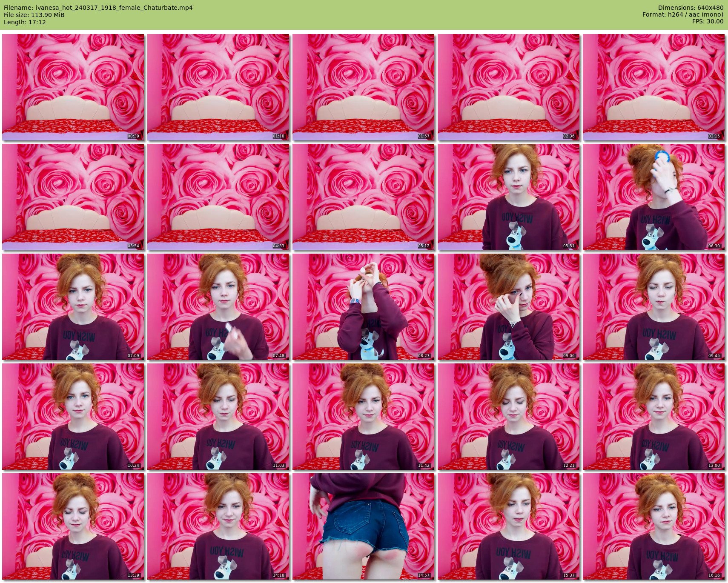The width and height of the screenshot is (728, 583).
Task: Select the preview stamped 13:00
Action: 654,417
